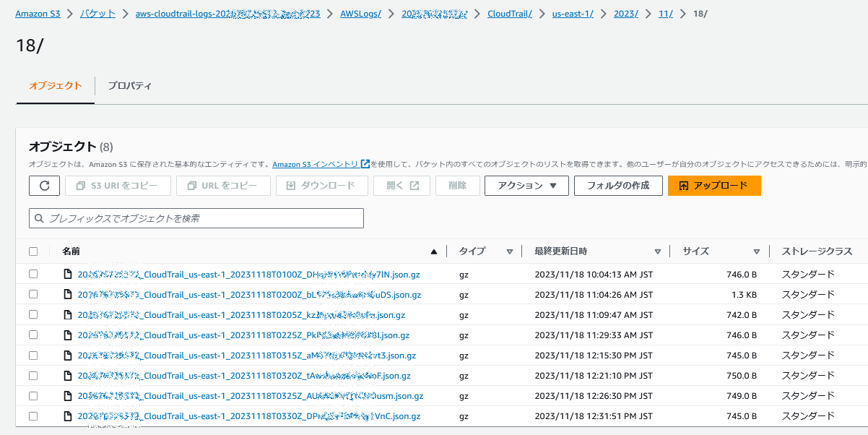Switch to the オブジェクト tab
This screenshot has width=868, height=435.
(56, 85)
